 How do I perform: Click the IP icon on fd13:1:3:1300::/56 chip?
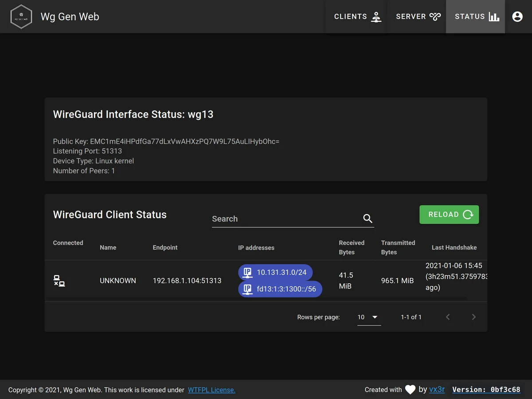(248, 289)
